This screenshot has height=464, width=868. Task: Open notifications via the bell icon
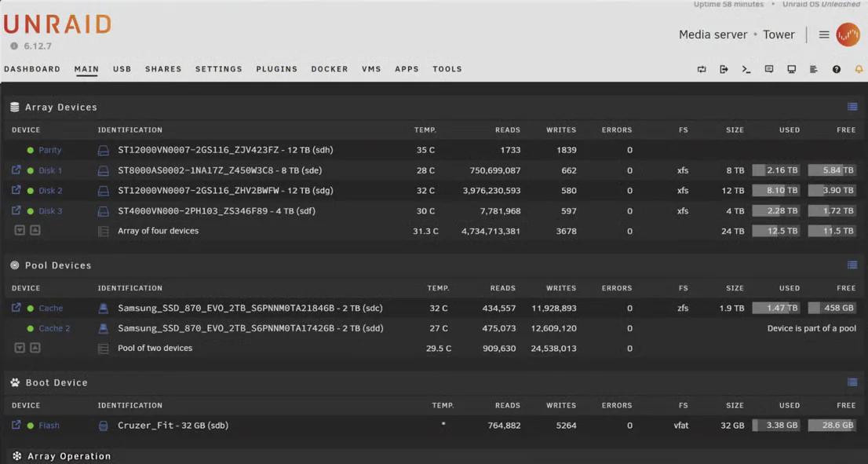(859, 69)
